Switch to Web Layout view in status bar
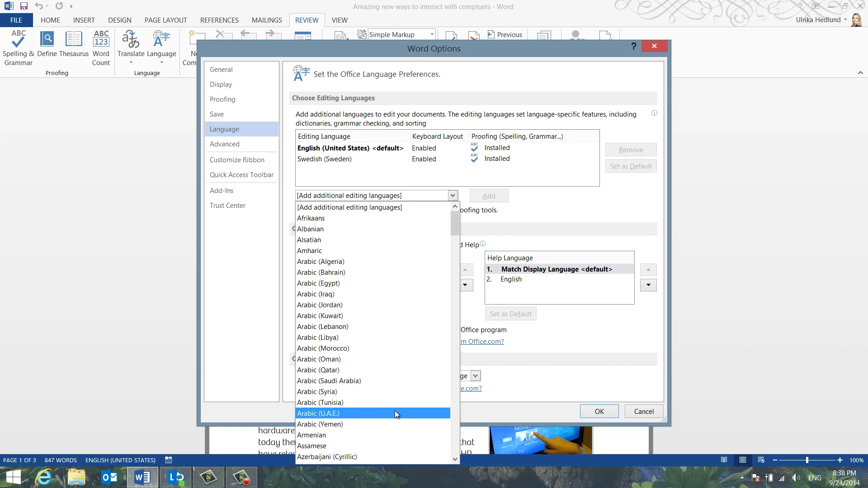The height and width of the screenshot is (488, 868). [x=761, y=460]
